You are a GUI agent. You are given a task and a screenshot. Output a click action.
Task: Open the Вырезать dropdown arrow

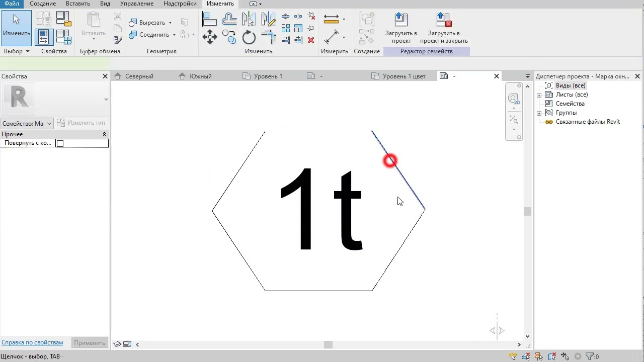(x=170, y=23)
